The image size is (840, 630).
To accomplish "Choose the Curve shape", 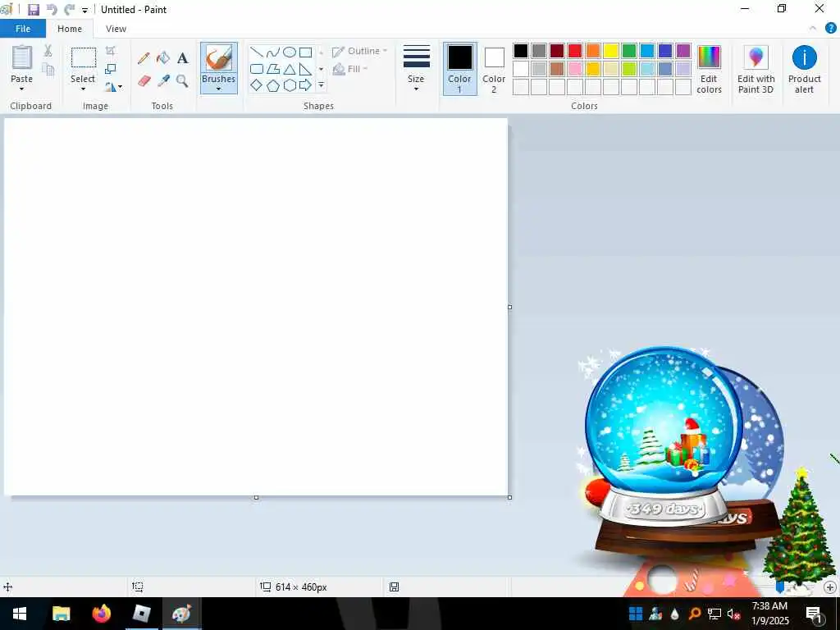I will click(x=273, y=52).
